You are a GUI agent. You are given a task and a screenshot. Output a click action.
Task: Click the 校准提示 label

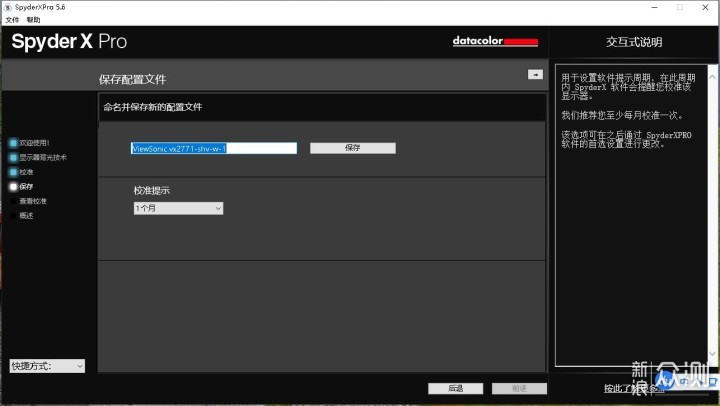tap(152, 190)
